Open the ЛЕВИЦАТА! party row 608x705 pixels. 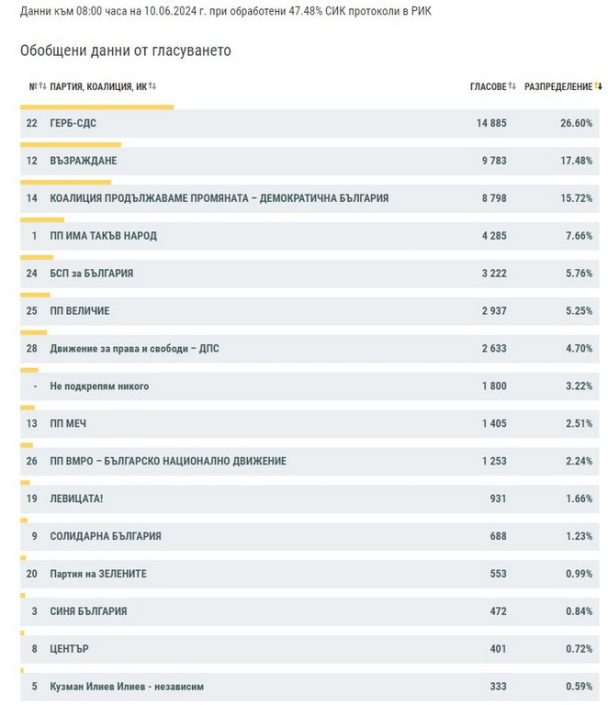[78, 499]
